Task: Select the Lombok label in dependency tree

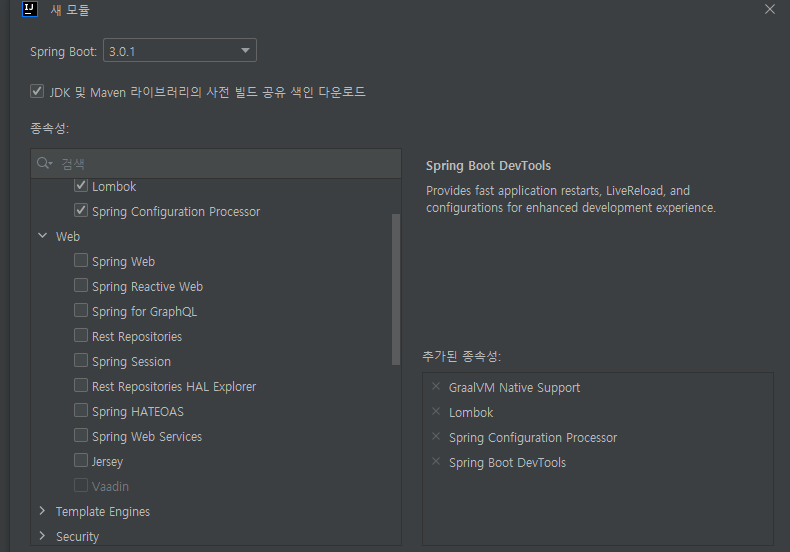Action: click(x=114, y=186)
